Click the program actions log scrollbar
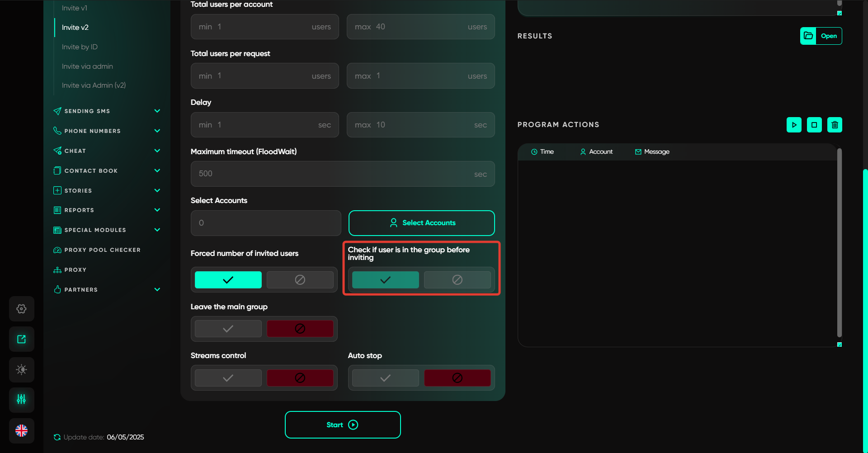 pos(839,244)
